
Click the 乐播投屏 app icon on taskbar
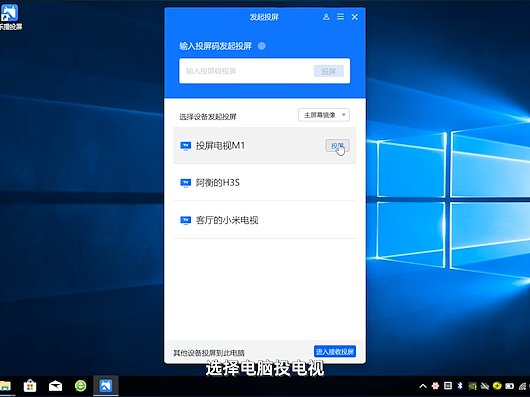(106, 386)
